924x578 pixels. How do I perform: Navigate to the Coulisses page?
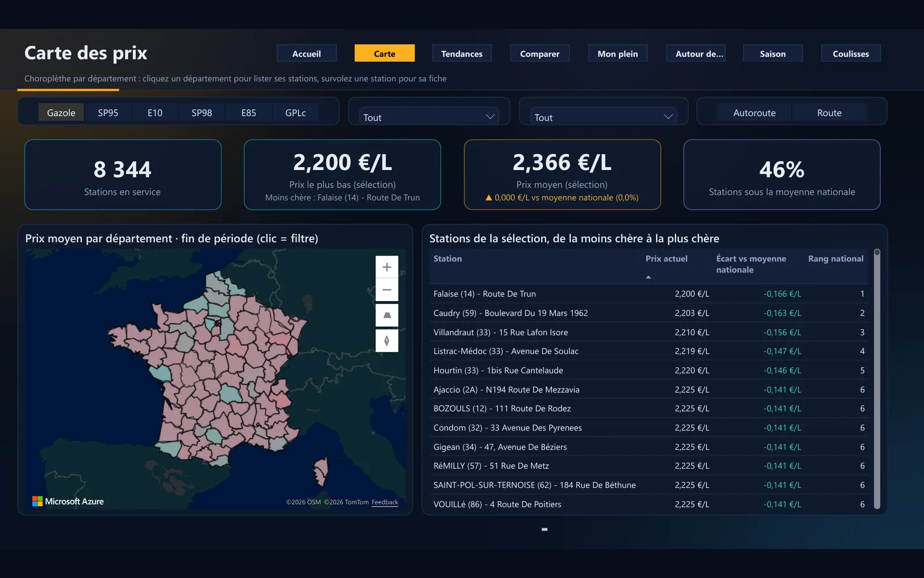click(x=851, y=53)
